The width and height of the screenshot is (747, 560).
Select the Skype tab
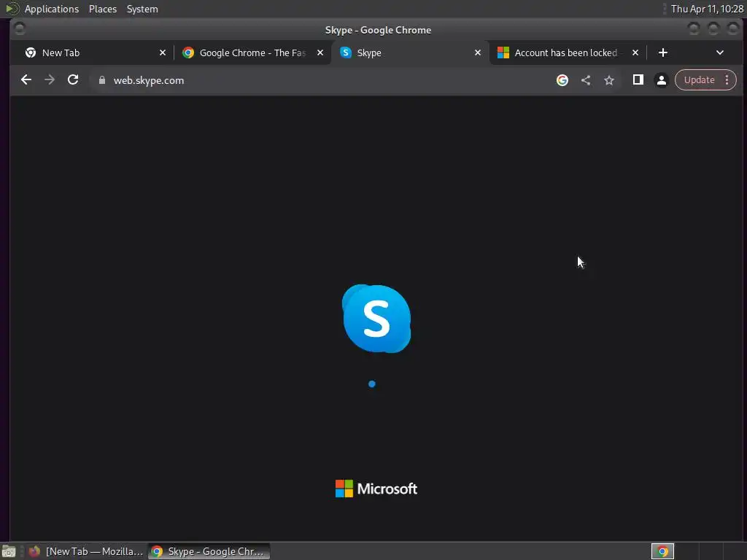(x=410, y=52)
